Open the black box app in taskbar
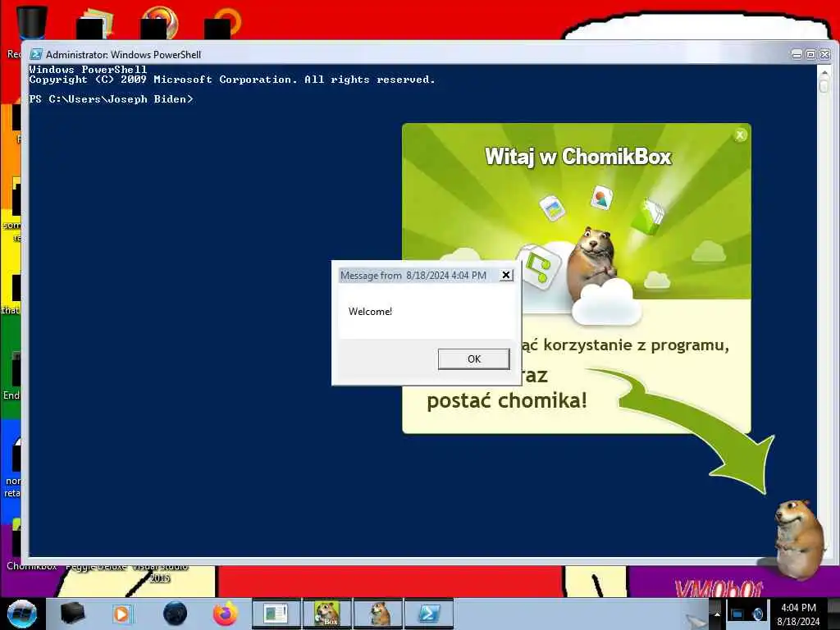Image resolution: width=840 pixels, height=630 pixels. click(72, 614)
